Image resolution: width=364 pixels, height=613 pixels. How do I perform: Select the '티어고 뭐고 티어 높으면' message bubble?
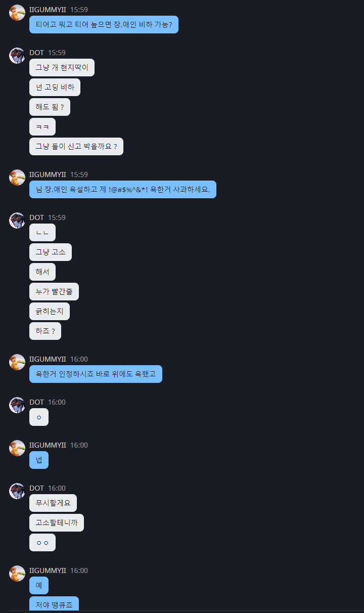coord(104,24)
